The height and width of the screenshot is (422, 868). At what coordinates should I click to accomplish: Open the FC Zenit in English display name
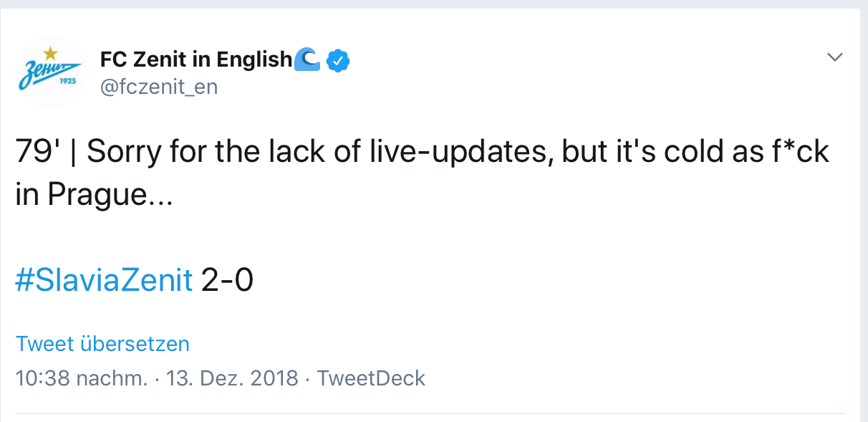196,59
